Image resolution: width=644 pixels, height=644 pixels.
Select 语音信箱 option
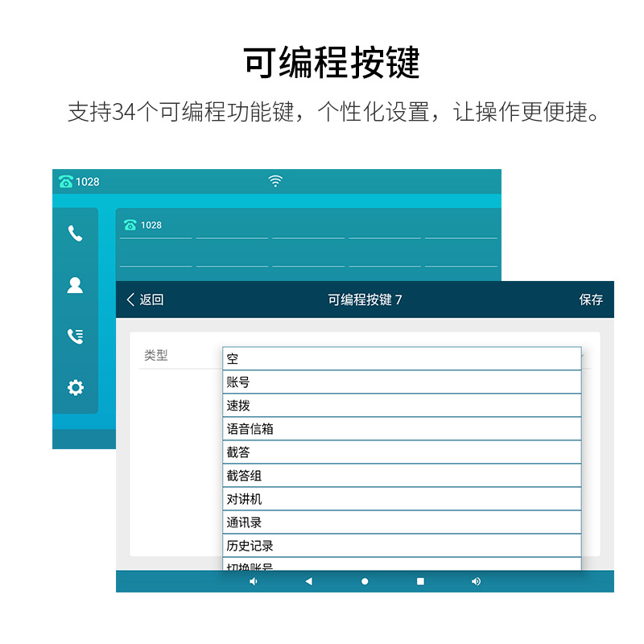(401, 429)
